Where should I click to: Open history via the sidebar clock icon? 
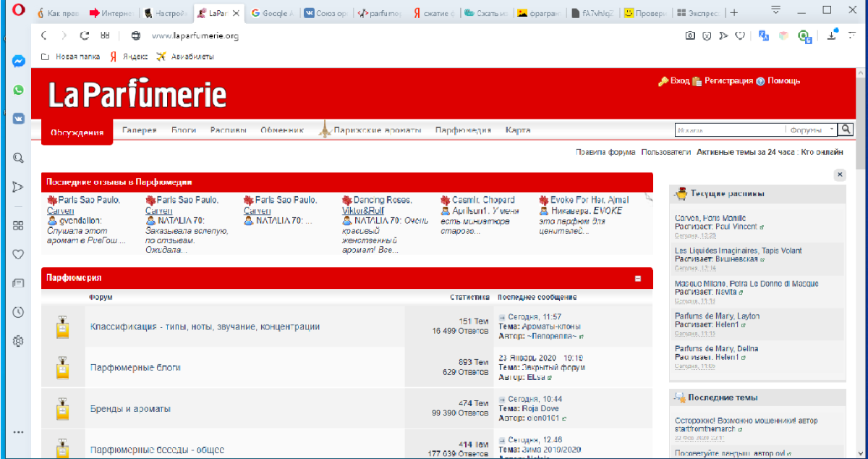pyautogui.click(x=18, y=312)
